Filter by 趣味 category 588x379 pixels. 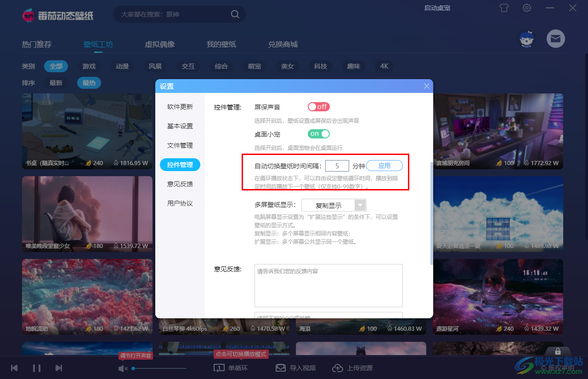tap(354, 66)
